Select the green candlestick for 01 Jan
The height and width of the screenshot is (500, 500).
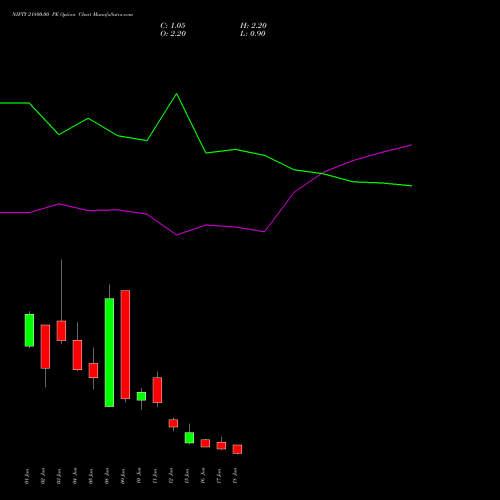(x=29, y=330)
